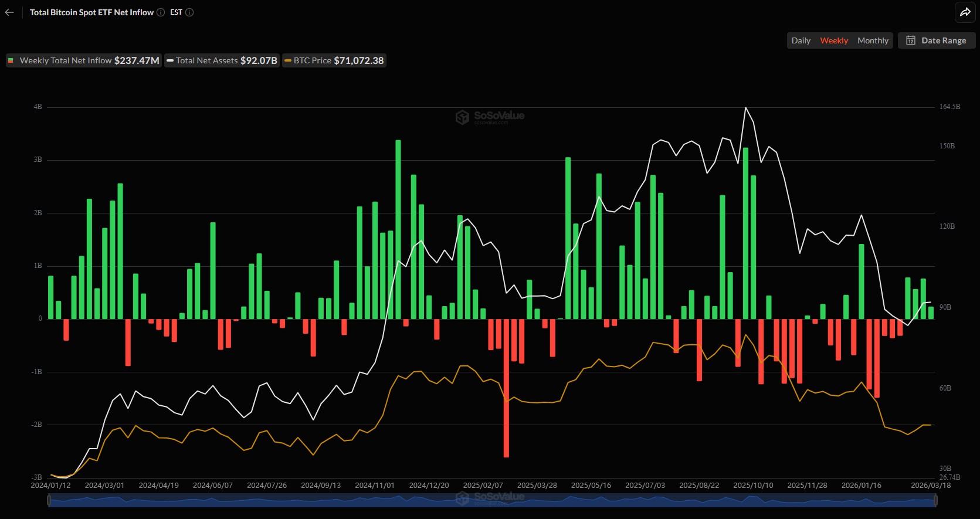The height and width of the screenshot is (519, 980).
Task: Switch to the Daily view tab
Action: [x=801, y=40]
